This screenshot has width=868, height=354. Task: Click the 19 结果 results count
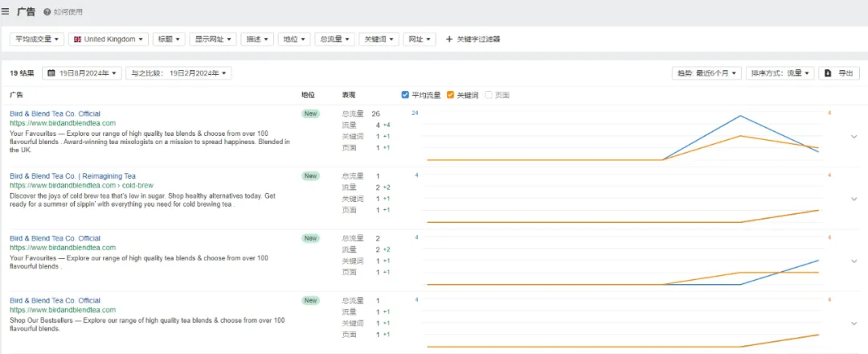pos(22,73)
